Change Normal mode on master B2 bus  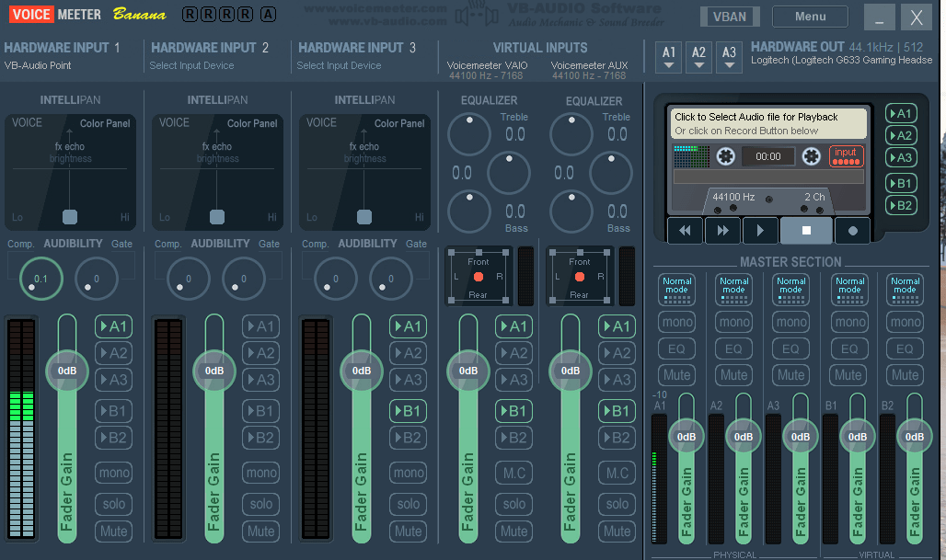click(905, 290)
